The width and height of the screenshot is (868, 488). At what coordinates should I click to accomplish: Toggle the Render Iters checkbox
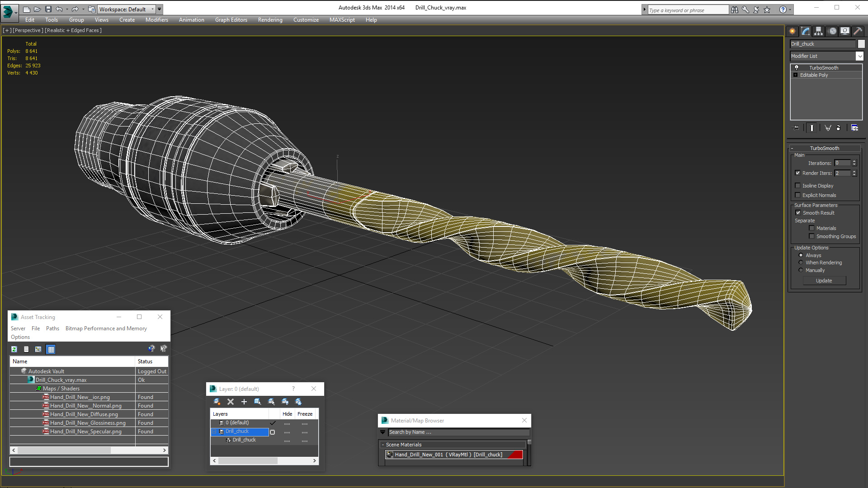coord(798,173)
